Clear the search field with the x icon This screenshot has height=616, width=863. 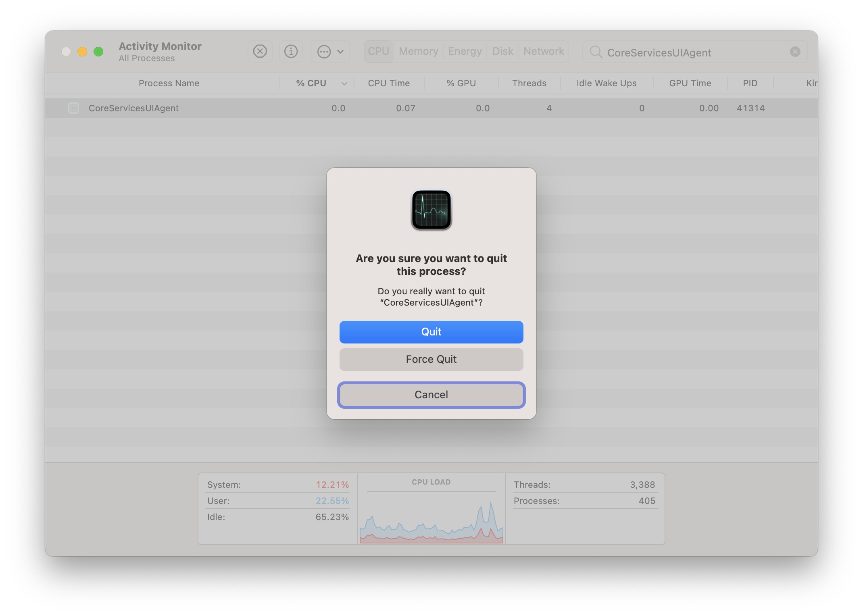[795, 52]
